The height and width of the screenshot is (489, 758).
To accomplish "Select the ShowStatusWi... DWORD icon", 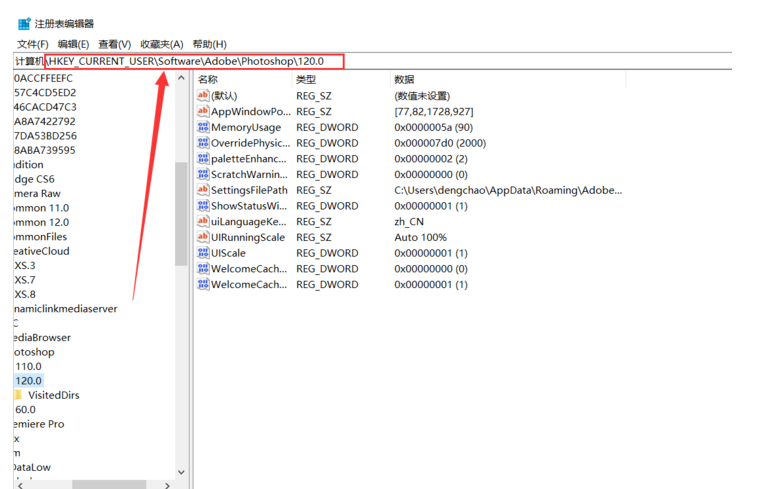I will (203, 206).
